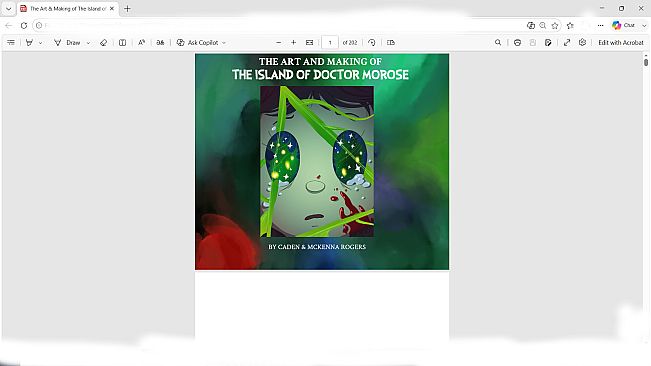Activate the Draw tool

click(67, 42)
